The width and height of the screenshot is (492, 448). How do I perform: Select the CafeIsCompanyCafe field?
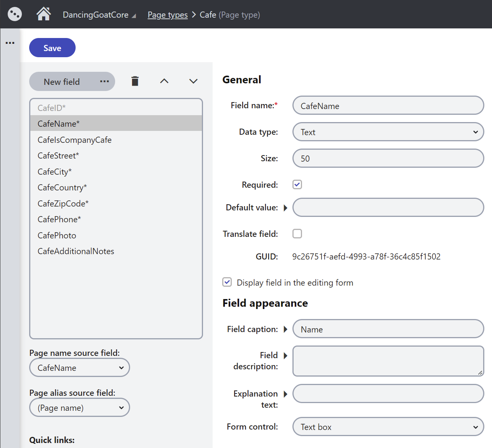pyautogui.click(x=116, y=139)
